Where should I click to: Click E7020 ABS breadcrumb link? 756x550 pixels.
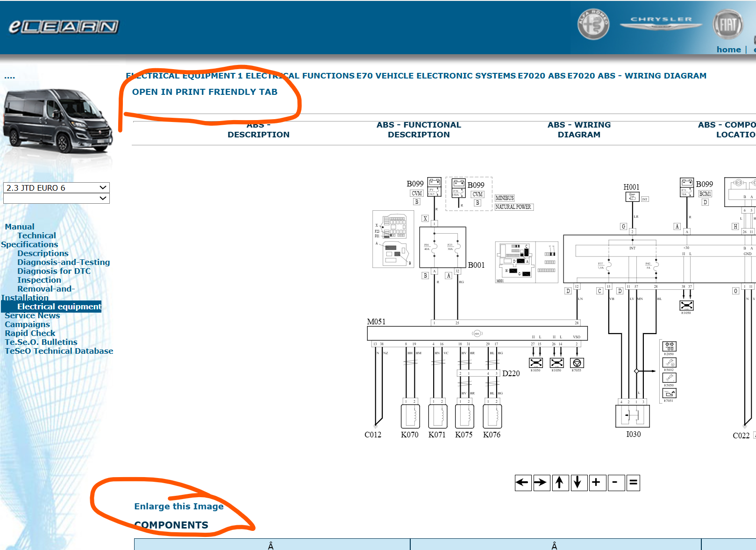[542, 76]
